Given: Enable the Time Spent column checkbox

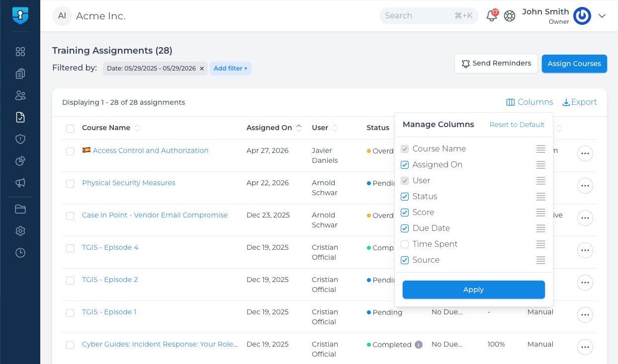Looking at the screenshot, I should tap(405, 244).
